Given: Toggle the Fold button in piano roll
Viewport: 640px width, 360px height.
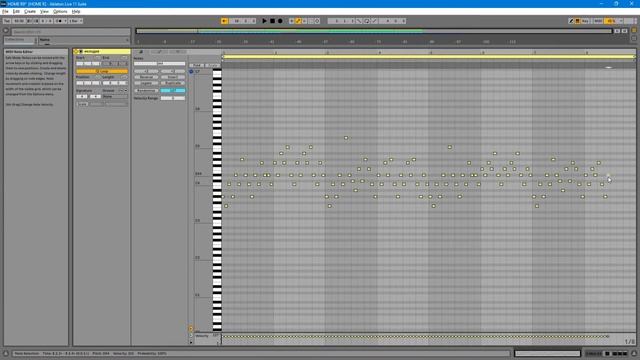Looking at the screenshot, I should 196,65.
